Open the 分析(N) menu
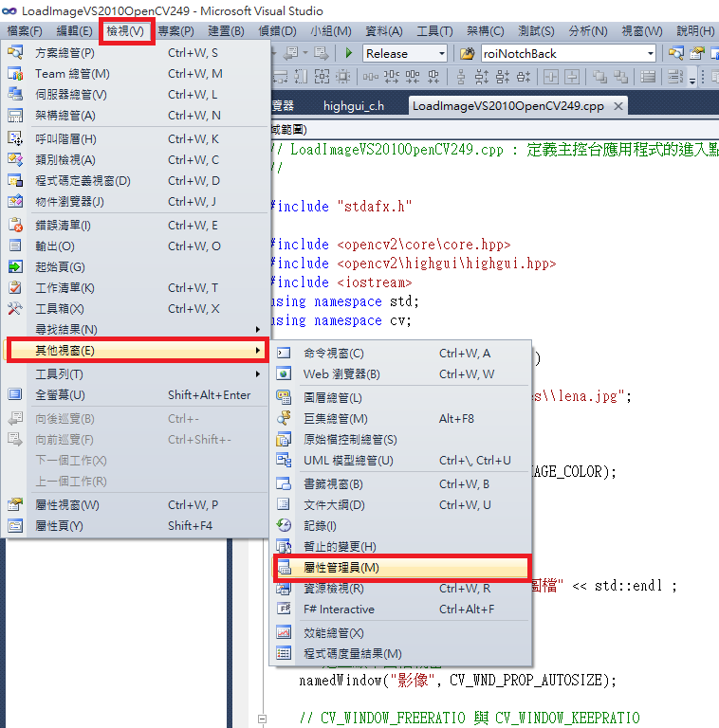 tap(588, 31)
